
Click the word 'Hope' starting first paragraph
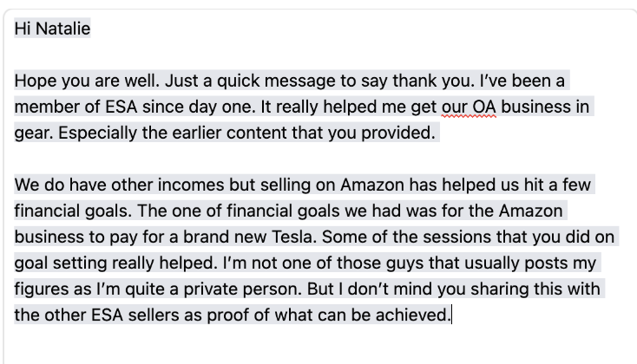tap(35, 81)
